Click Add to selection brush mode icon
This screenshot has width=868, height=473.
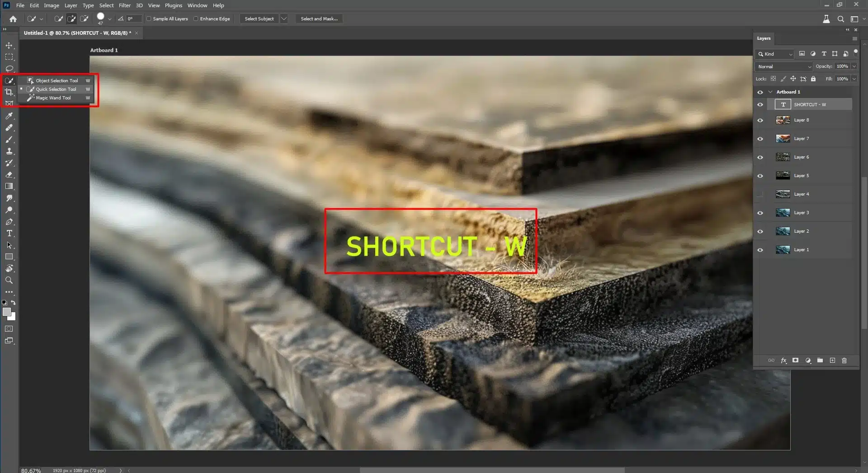71,19
